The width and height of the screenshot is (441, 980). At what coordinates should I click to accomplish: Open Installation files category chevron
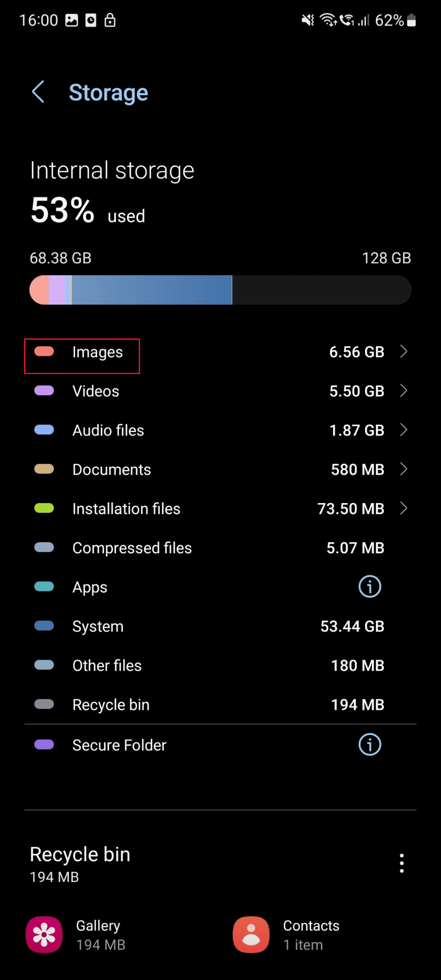click(x=404, y=508)
